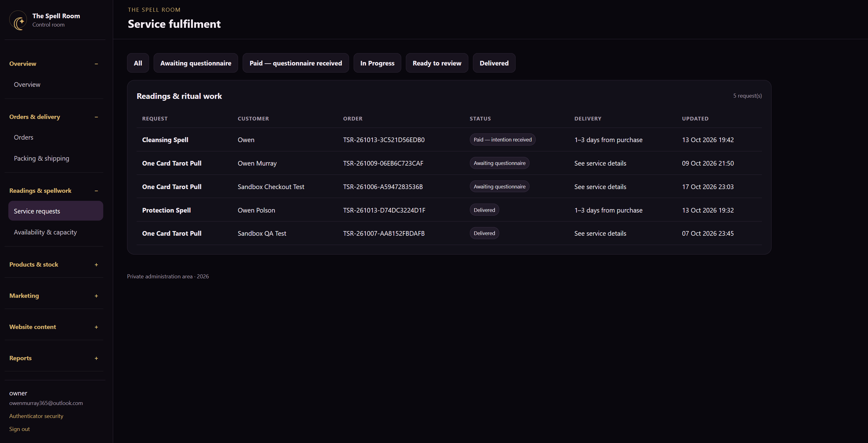The image size is (868, 443).
Task: Open the Protection Spell request
Action: 166,210
